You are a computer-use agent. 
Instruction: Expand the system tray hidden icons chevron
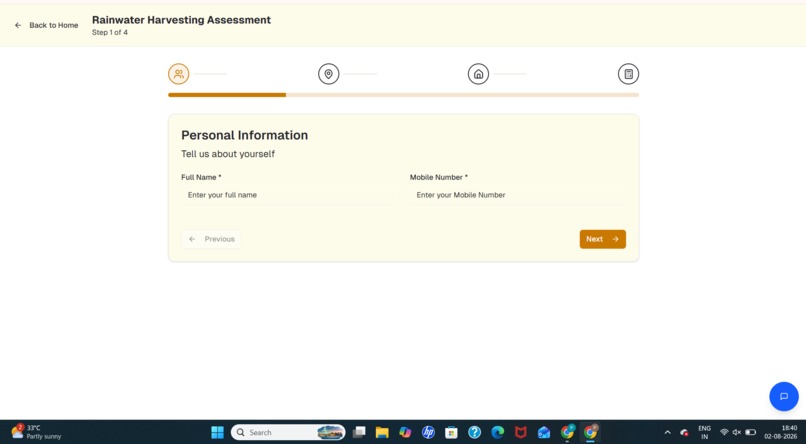pyautogui.click(x=667, y=432)
